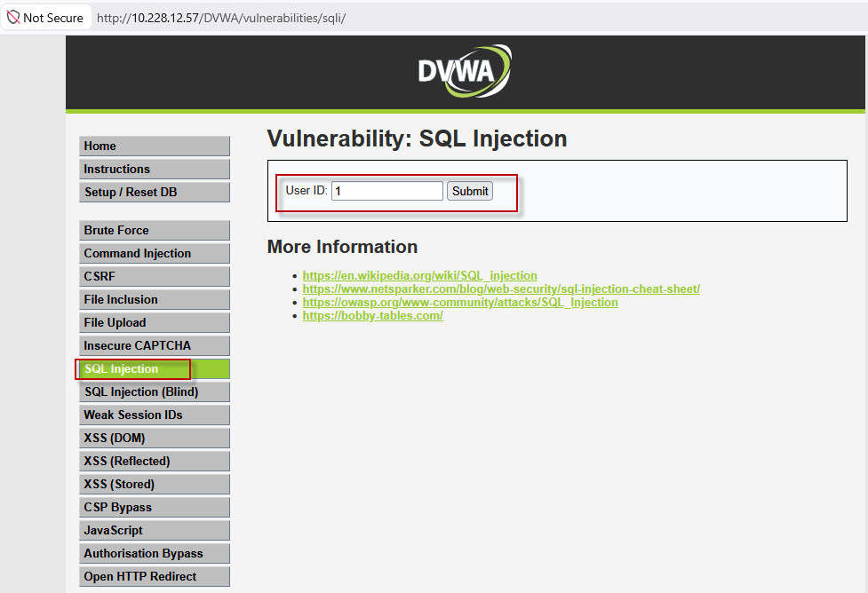Open SQL Injection (Blind) page
868x593 pixels.
point(155,391)
